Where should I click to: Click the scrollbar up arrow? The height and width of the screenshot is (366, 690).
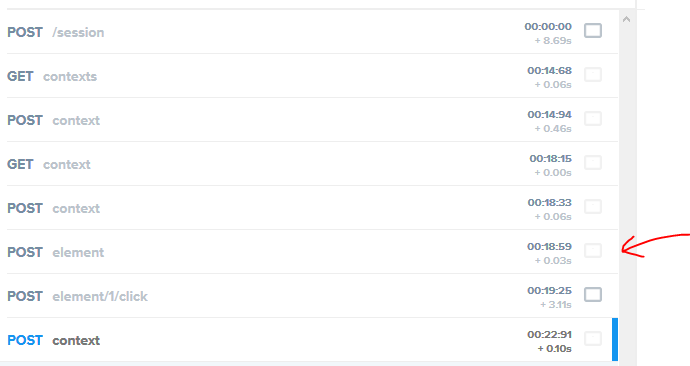pos(627,19)
